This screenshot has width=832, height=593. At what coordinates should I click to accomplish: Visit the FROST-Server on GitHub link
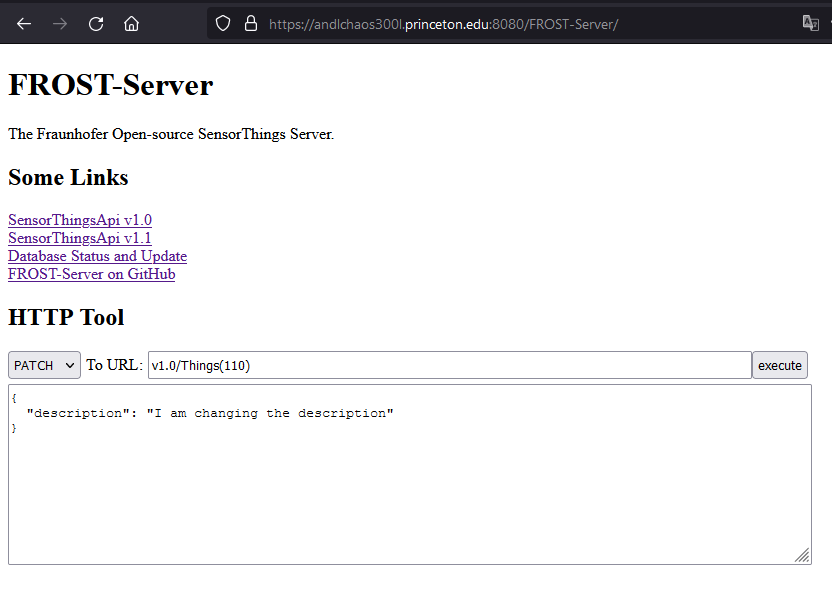(91, 274)
